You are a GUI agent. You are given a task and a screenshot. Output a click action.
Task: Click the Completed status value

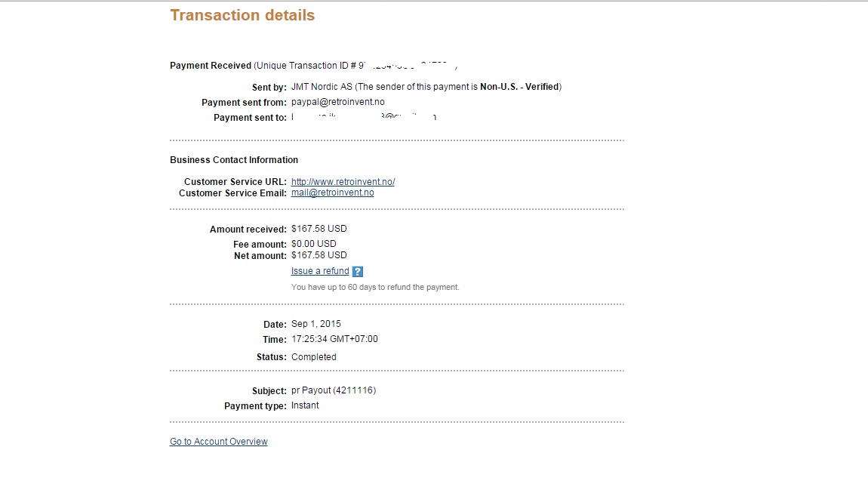tap(313, 357)
